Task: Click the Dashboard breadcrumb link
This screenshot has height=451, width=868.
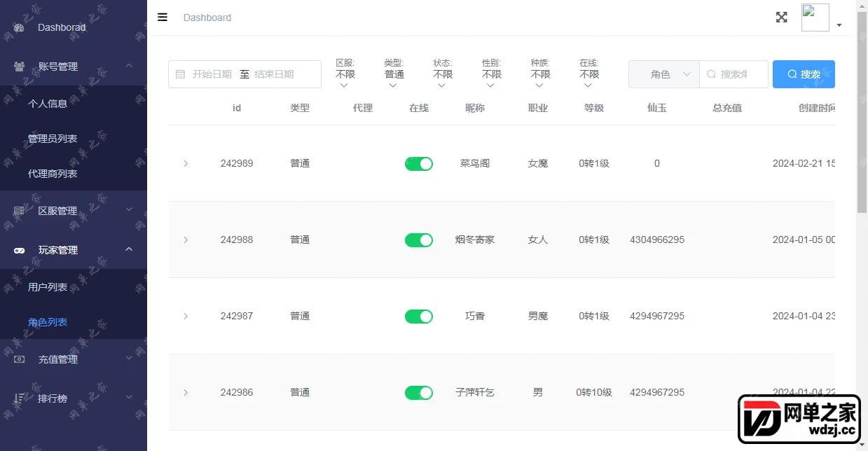Action: click(x=207, y=18)
